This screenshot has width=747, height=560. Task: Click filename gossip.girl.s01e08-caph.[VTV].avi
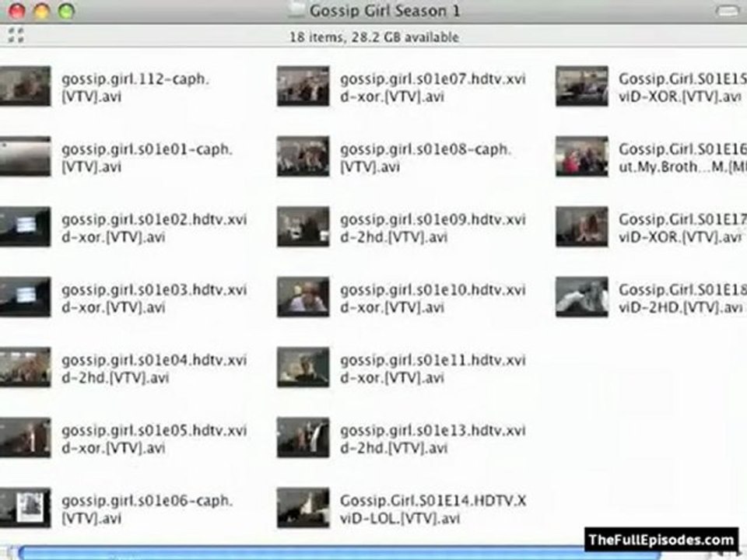coord(426,158)
